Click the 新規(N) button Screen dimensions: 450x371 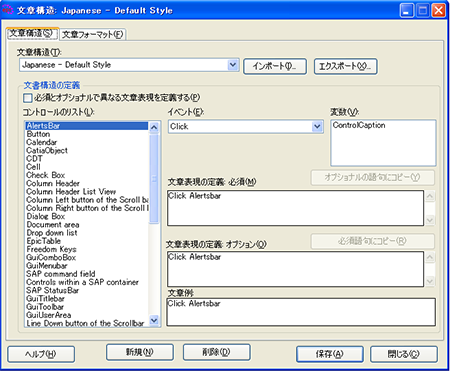[140, 352]
